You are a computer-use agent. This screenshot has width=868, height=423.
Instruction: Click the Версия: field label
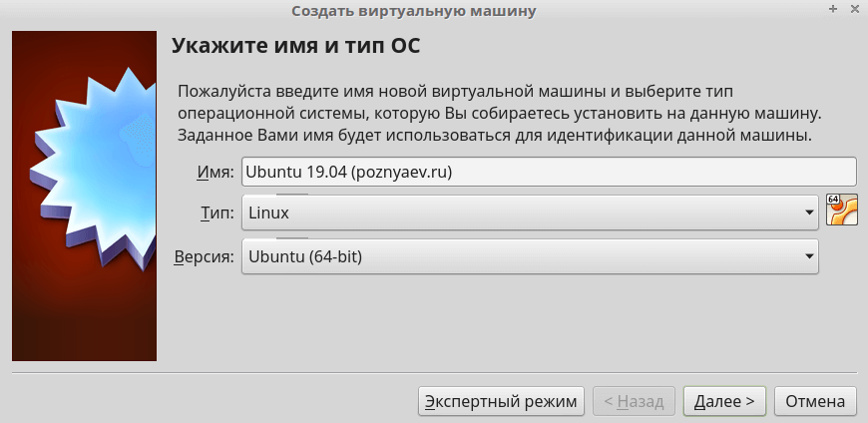[x=205, y=256]
